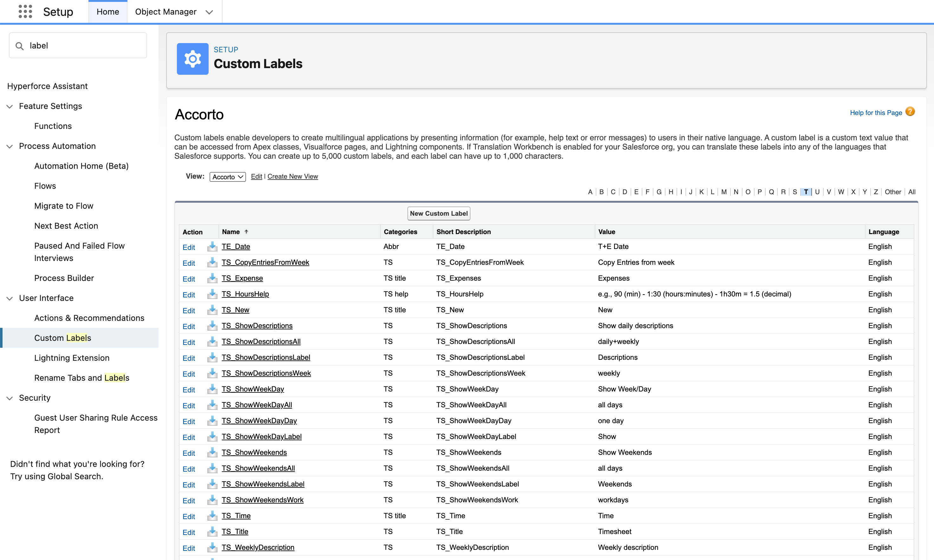Click the Custom Labels gear icon
This screenshot has width=934, height=560.
click(x=192, y=59)
